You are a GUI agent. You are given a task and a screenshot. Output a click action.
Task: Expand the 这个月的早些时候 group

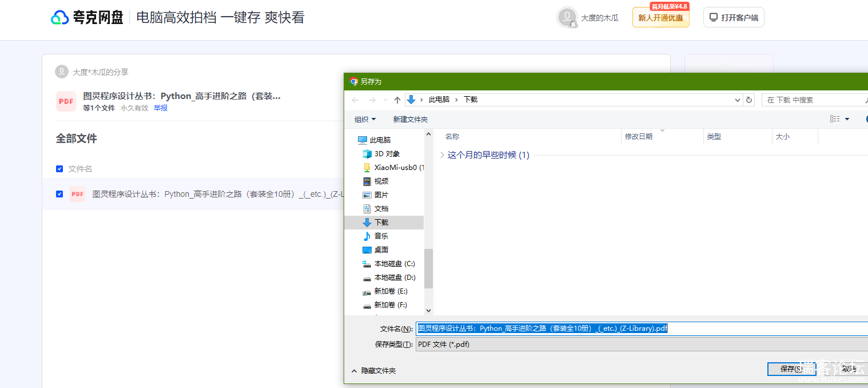tap(442, 155)
